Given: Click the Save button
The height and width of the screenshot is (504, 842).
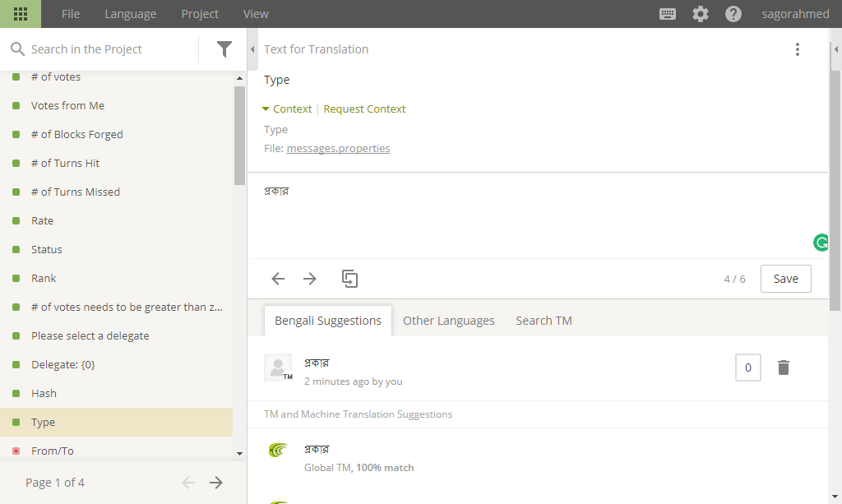Looking at the screenshot, I should tap(785, 279).
